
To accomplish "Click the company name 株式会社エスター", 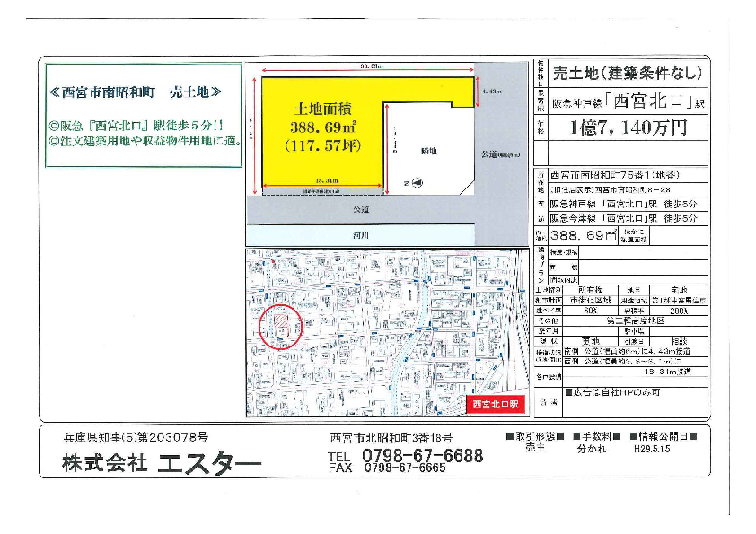I will click(162, 463).
